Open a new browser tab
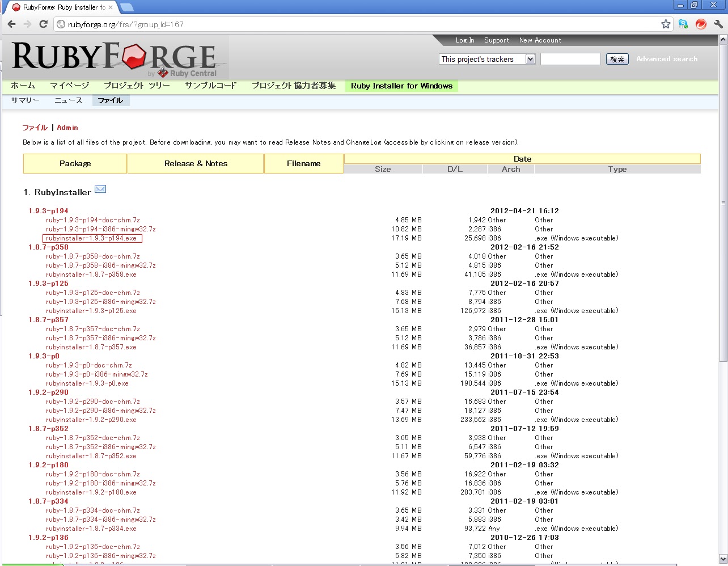This screenshot has height=566, width=728. pos(127,7)
